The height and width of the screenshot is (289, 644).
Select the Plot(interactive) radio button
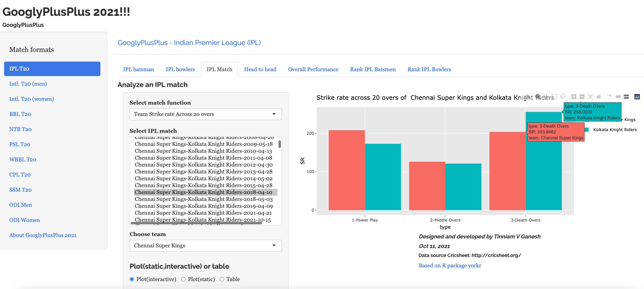pyautogui.click(x=132, y=279)
